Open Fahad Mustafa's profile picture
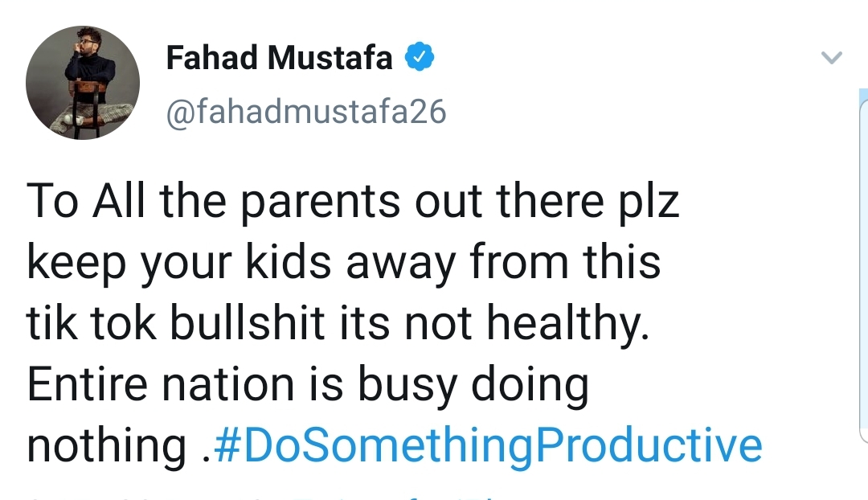868x500 pixels. [83, 83]
